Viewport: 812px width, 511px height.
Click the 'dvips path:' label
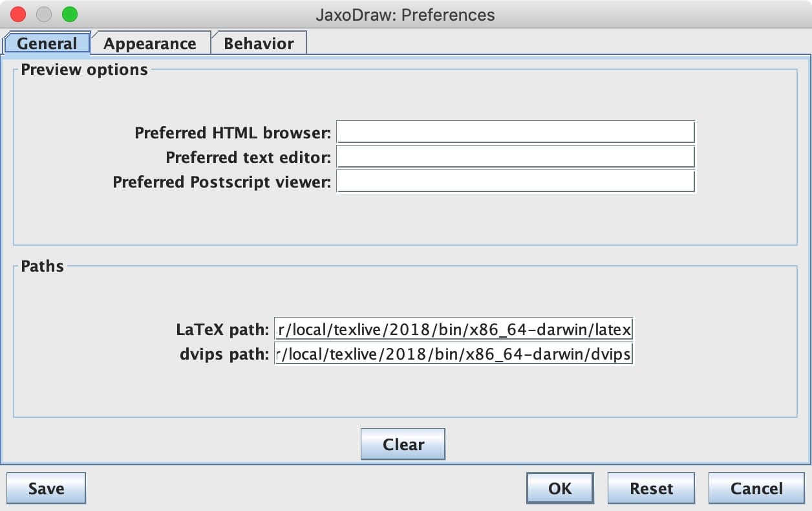224,354
